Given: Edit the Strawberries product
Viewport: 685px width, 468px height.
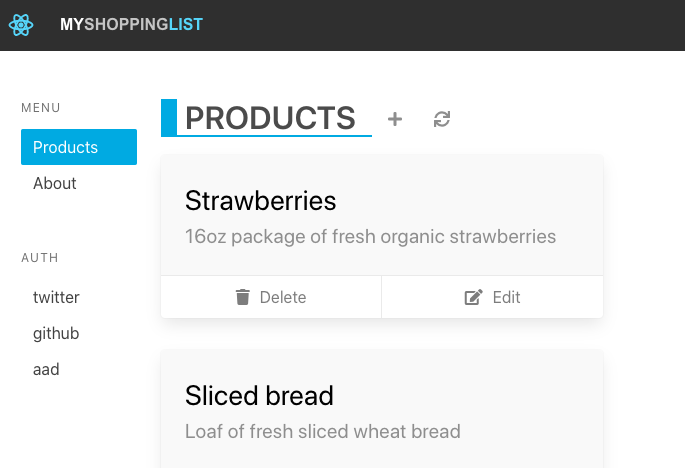Looking at the screenshot, I should pyautogui.click(x=492, y=297).
